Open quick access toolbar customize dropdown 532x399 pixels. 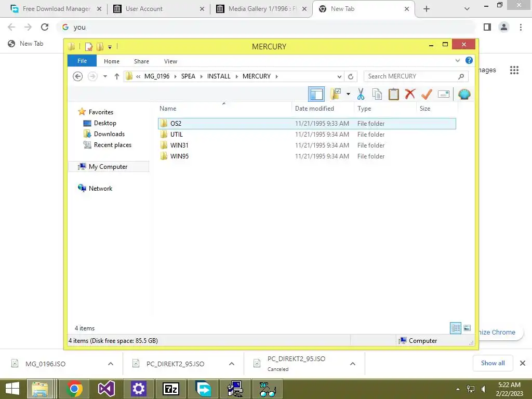point(110,47)
